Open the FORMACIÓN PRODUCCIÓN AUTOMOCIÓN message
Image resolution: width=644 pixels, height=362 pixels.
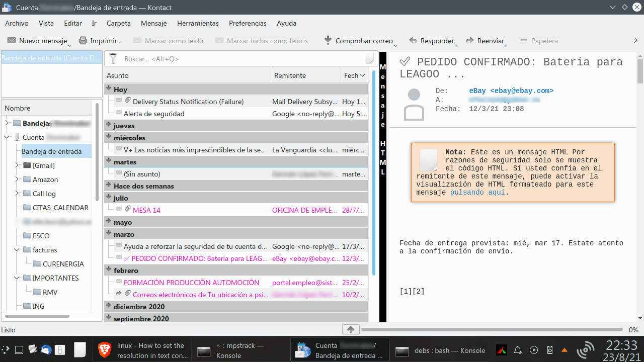236,283
